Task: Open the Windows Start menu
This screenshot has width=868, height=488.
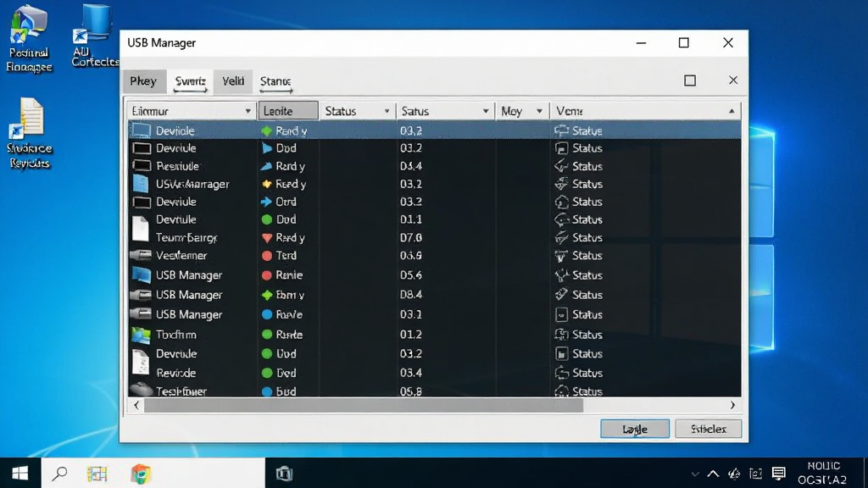Action: pyautogui.click(x=20, y=473)
